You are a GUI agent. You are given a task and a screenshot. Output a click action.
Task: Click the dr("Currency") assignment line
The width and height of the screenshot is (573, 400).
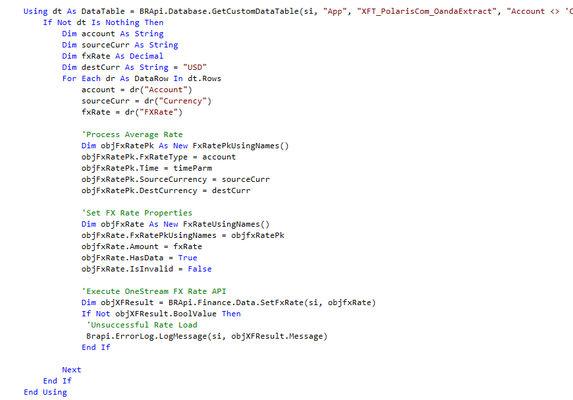tap(146, 101)
